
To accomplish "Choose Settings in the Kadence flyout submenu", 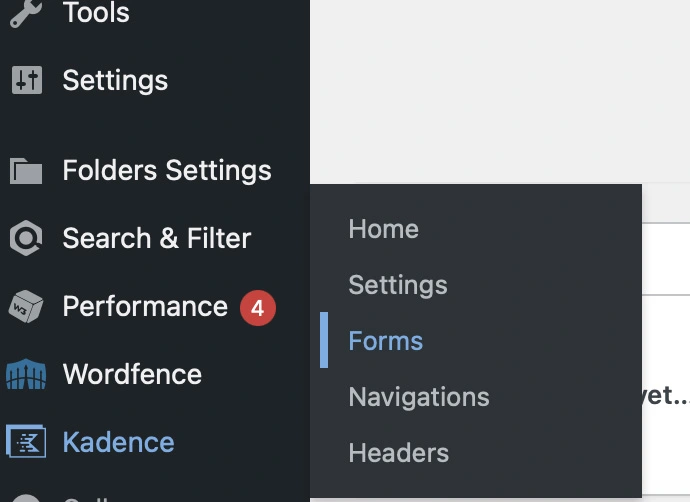I will pos(398,285).
